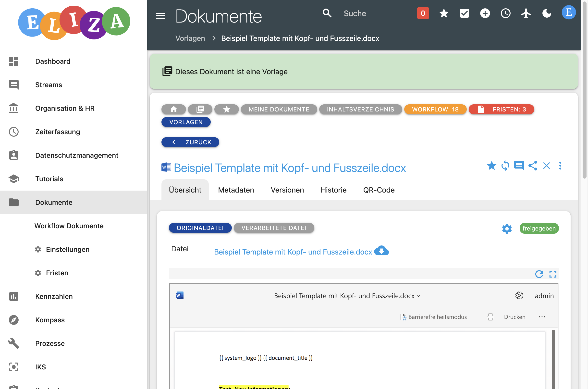588x389 pixels.
Task: Open the red notification counter badge
Action: (x=423, y=13)
